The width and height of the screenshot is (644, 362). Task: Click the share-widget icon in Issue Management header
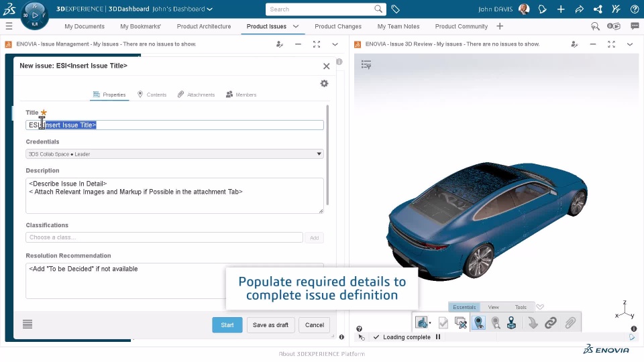[280, 44]
